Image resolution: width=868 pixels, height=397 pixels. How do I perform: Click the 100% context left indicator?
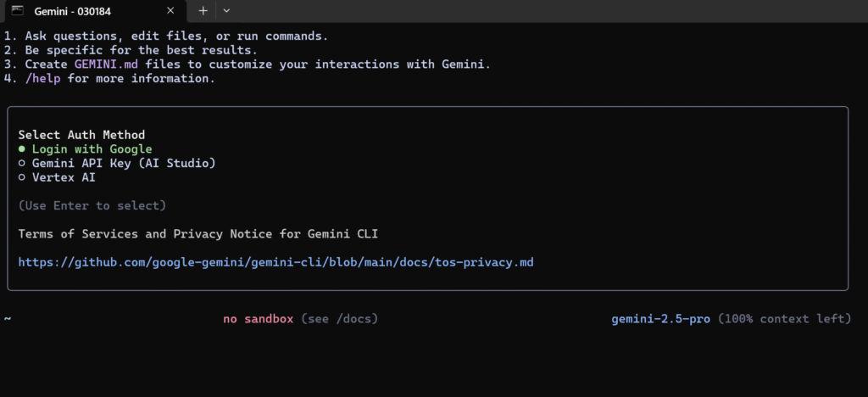point(784,319)
